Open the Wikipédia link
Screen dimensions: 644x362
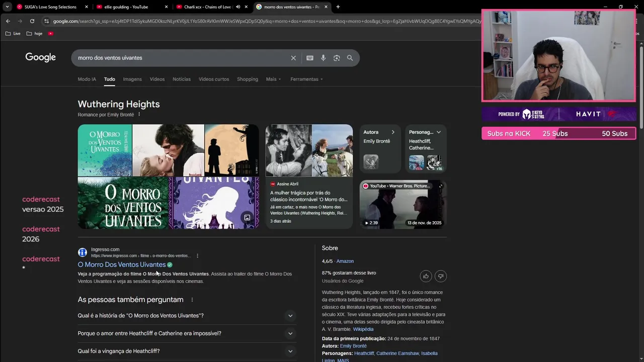(363, 329)
